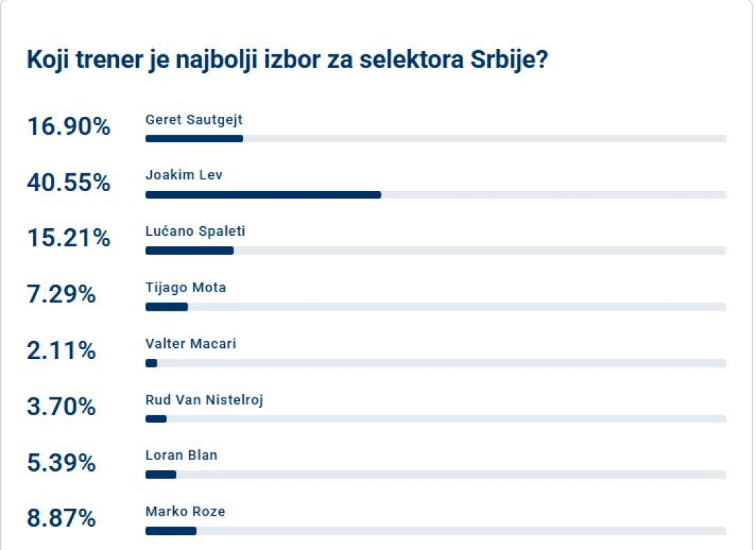Click the poll question heading about Srbije selector

(x=287, y=60)
